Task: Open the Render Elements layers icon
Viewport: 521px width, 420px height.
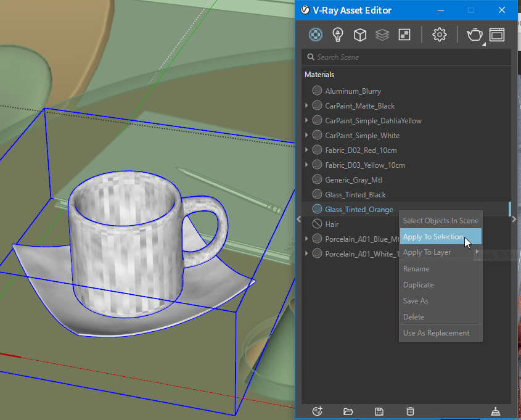Action: click(x=382, y=35)
